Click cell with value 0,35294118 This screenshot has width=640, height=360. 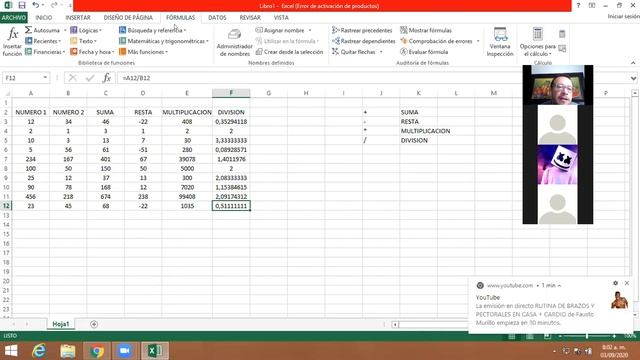point(231,121)
